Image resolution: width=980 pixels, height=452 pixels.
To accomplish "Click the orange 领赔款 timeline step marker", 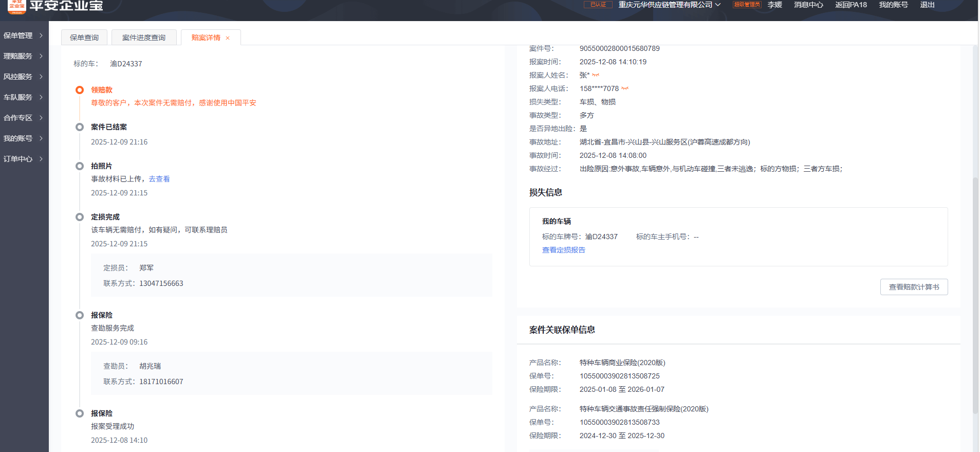I will tap(80, 90).
